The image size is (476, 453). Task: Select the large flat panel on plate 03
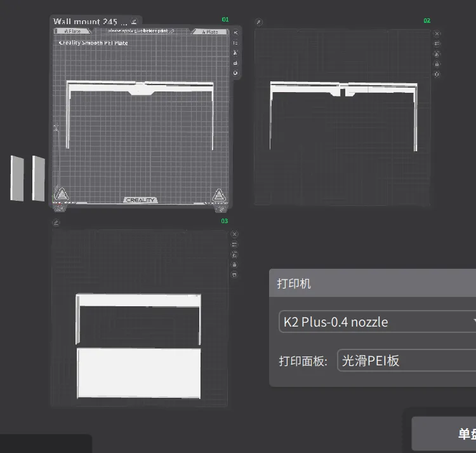(x=139, y=372)
